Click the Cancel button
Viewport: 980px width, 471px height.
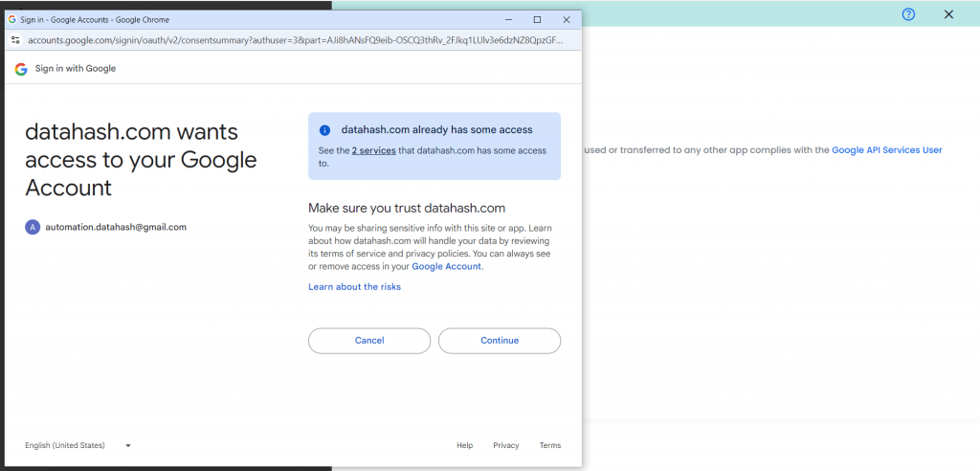coord(369,341)
